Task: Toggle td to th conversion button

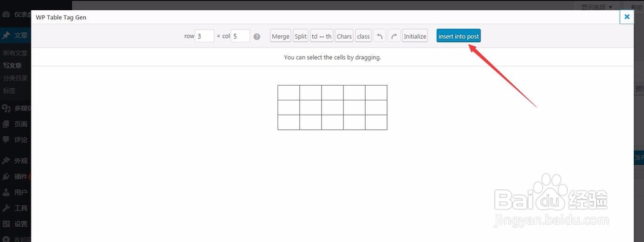Action: (321, 36)
